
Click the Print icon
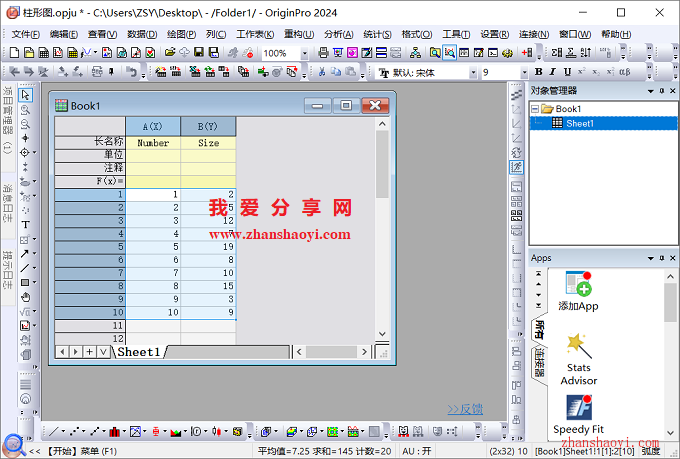pos(323,53)
